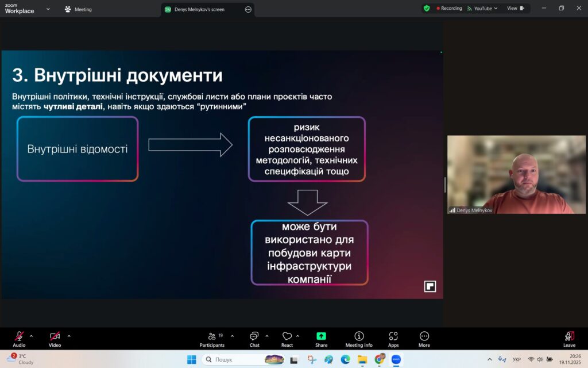Open video options chevron next to Video

69,336
